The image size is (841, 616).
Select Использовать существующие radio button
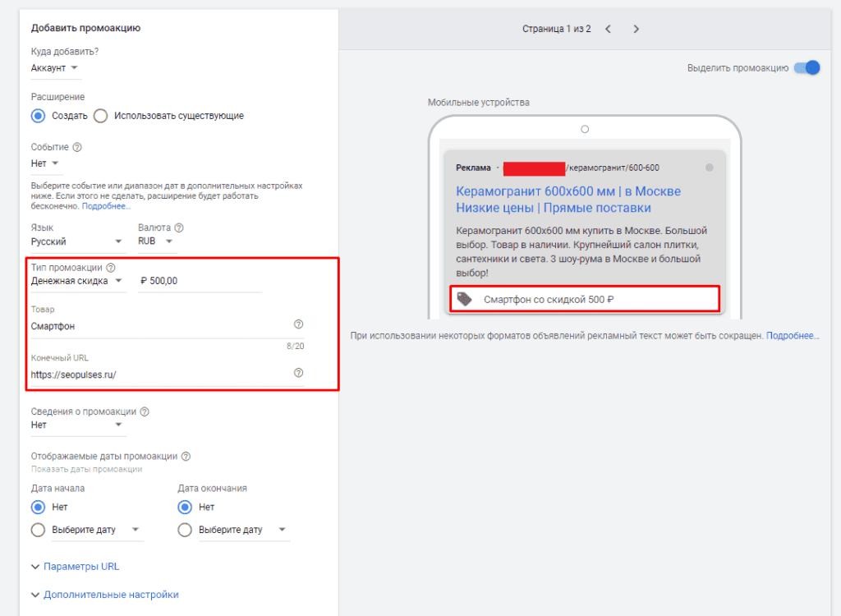pyautogui.click(x=101, y=116)
